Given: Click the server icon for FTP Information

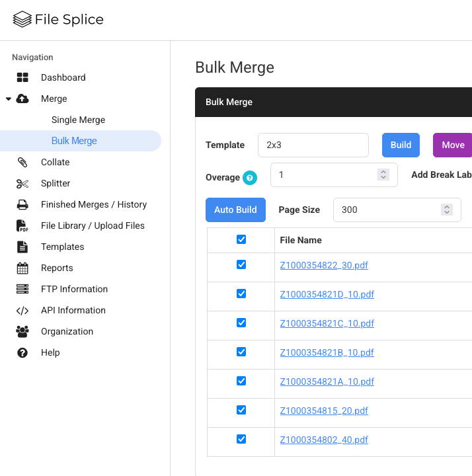Looking at the screenshot, I should (x=22, y=289).
